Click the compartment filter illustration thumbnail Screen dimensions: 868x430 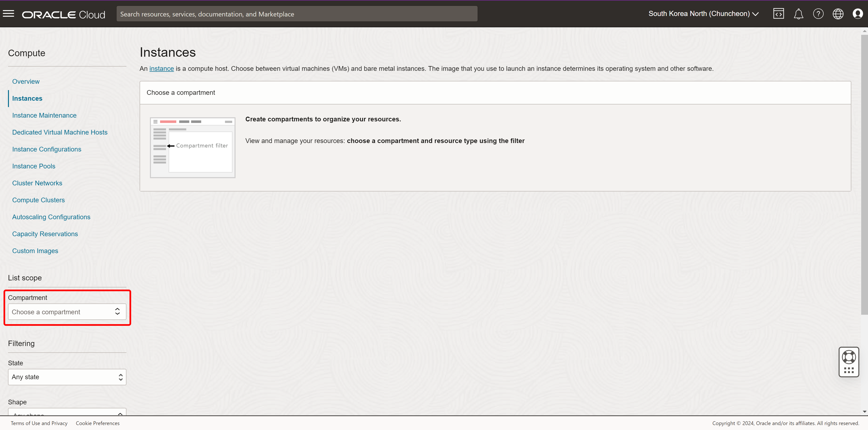(x=192, y=147)
